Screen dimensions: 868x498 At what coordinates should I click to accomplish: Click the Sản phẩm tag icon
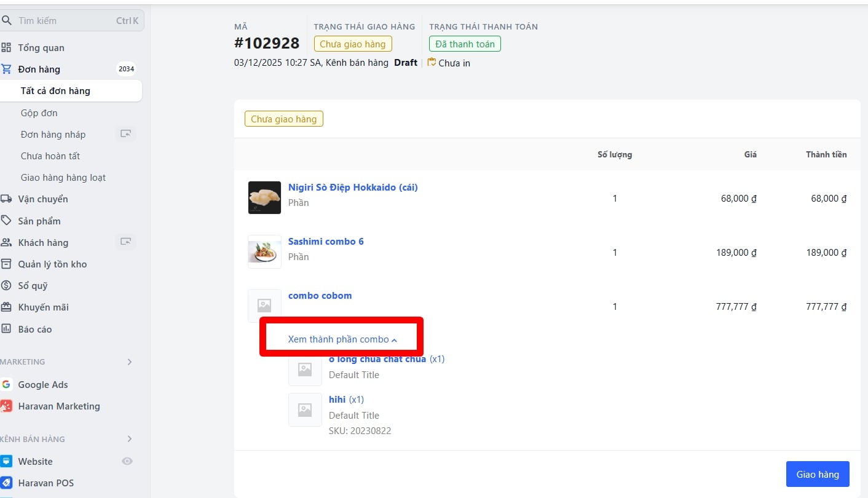pyautogui.click(x=6, y=221)
